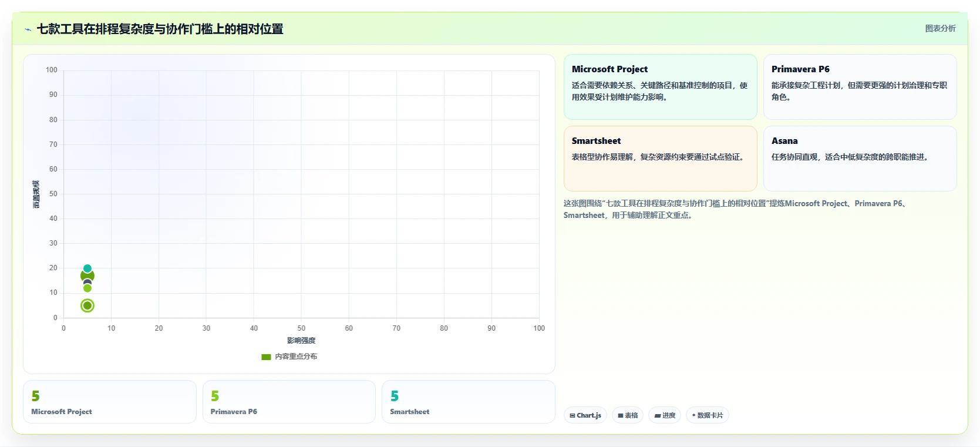Click the diamond icon inside the 数据卡片 pill
This screenshot has height=447, width=980.
click(693, 415)
